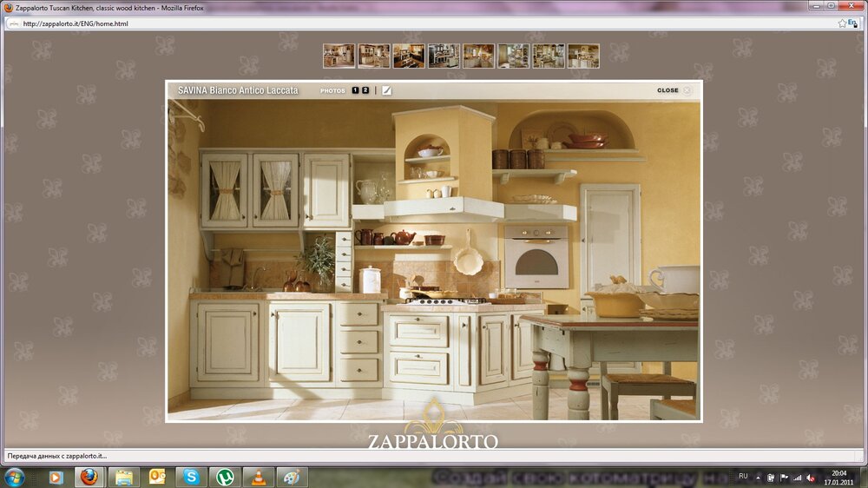This screenshot has width=868, height=488.
Task: Open the Windows Start menu
Action: pos(15,477)
